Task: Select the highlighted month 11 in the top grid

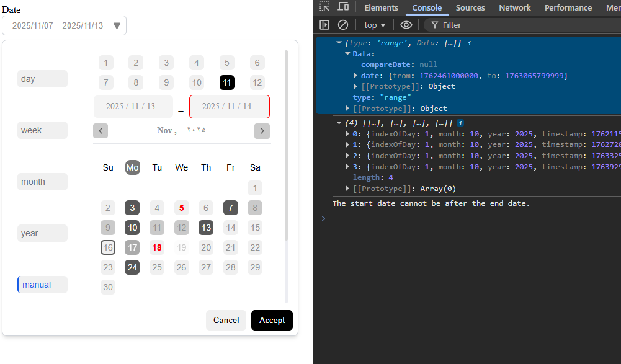Action: click(x=227, y=82)
